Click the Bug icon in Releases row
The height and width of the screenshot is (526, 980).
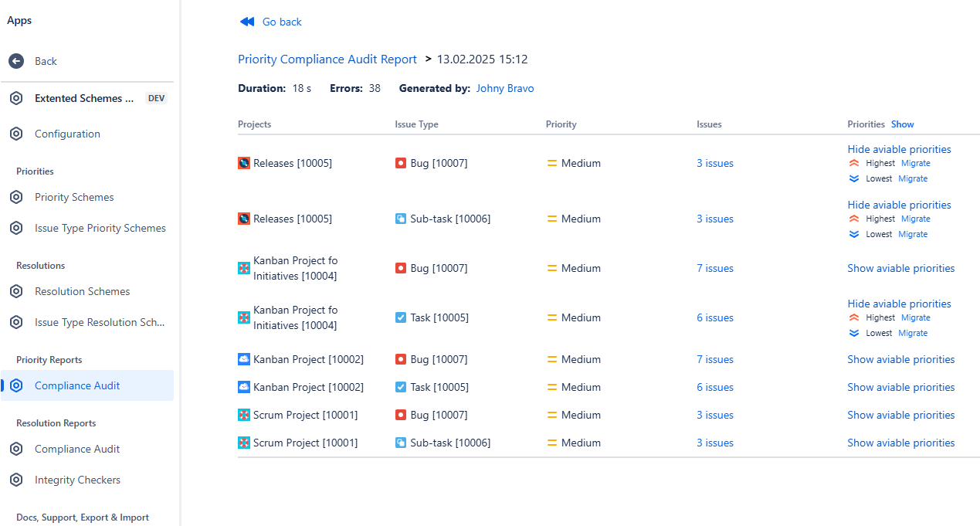[x=401, y=163]
